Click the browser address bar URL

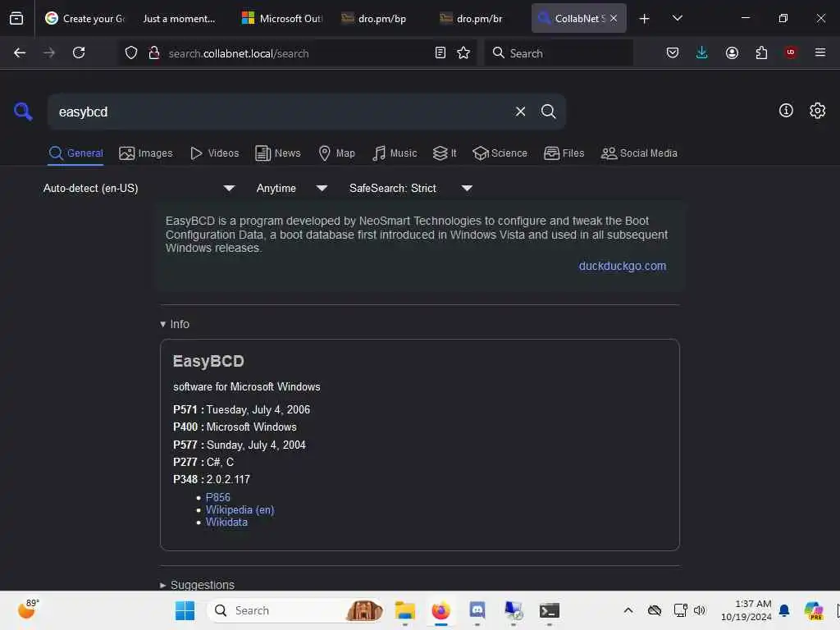pos(239,53)
